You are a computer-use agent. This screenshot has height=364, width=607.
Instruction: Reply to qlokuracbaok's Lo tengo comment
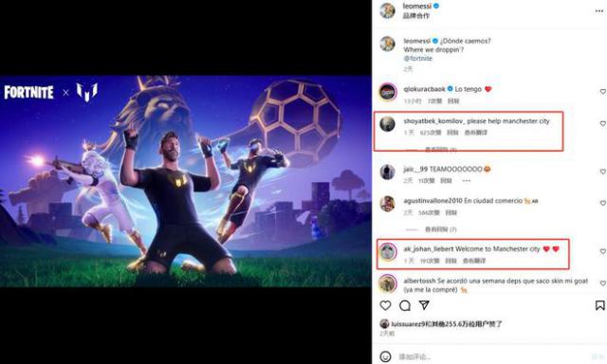(x=453, y=101)
